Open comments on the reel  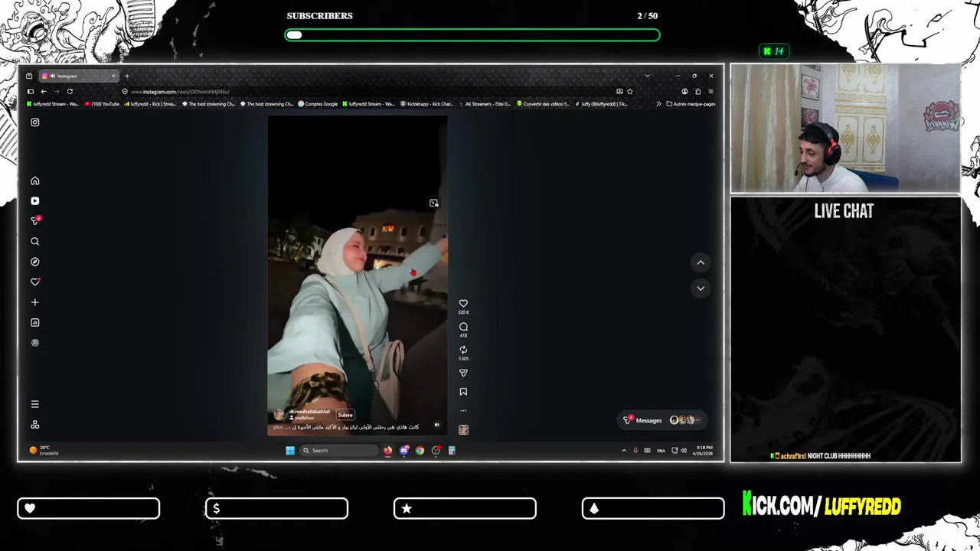(x=463, y=327)
